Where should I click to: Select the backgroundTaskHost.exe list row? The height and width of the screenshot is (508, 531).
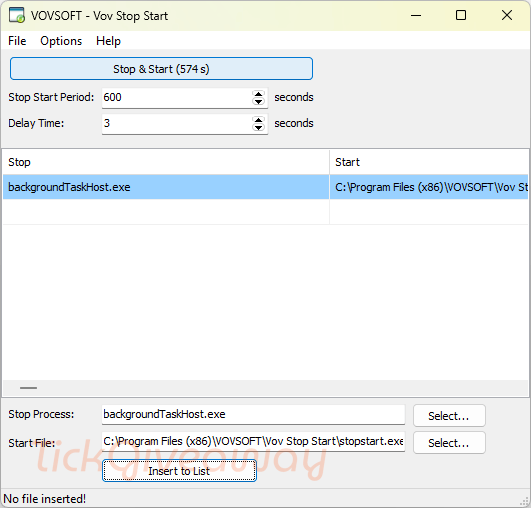266,187
